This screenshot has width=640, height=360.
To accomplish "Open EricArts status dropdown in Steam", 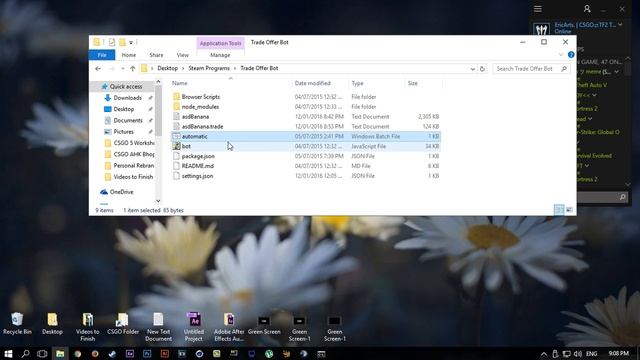I will (x=620, y=25).
